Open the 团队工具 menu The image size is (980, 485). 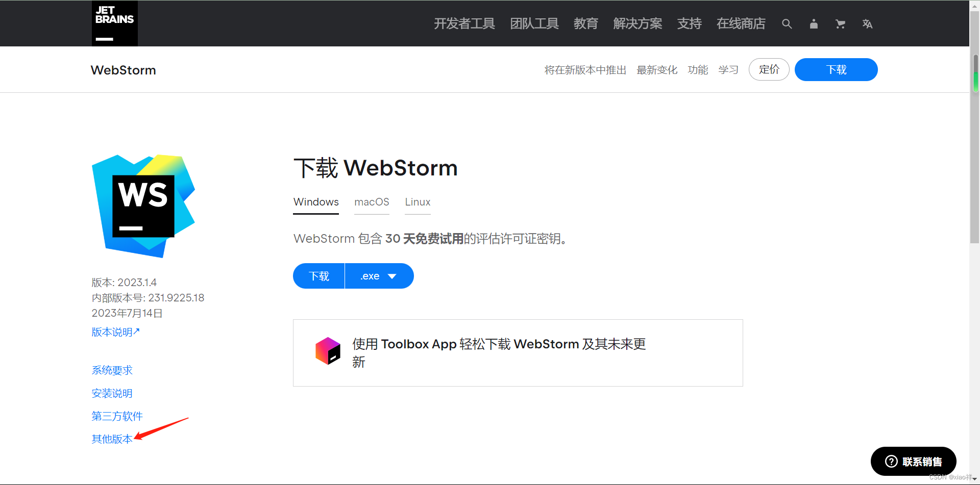534,24
